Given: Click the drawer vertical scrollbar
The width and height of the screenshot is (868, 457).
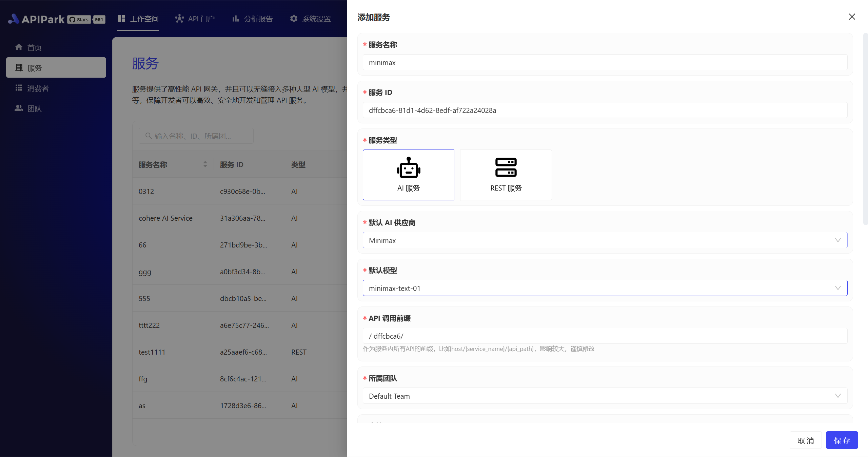Looking at the screenshot, I should pyautogui.click(x=865, y=129).
